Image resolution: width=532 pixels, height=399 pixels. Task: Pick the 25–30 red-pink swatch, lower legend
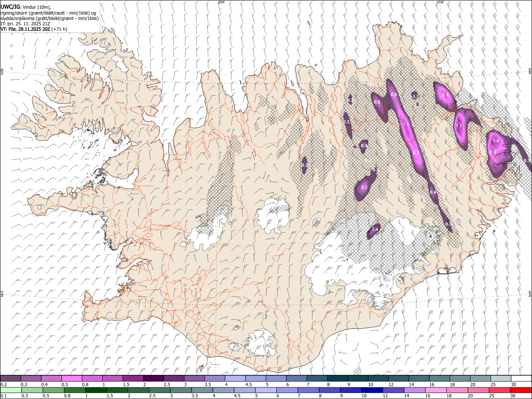[x=499, y=390]
